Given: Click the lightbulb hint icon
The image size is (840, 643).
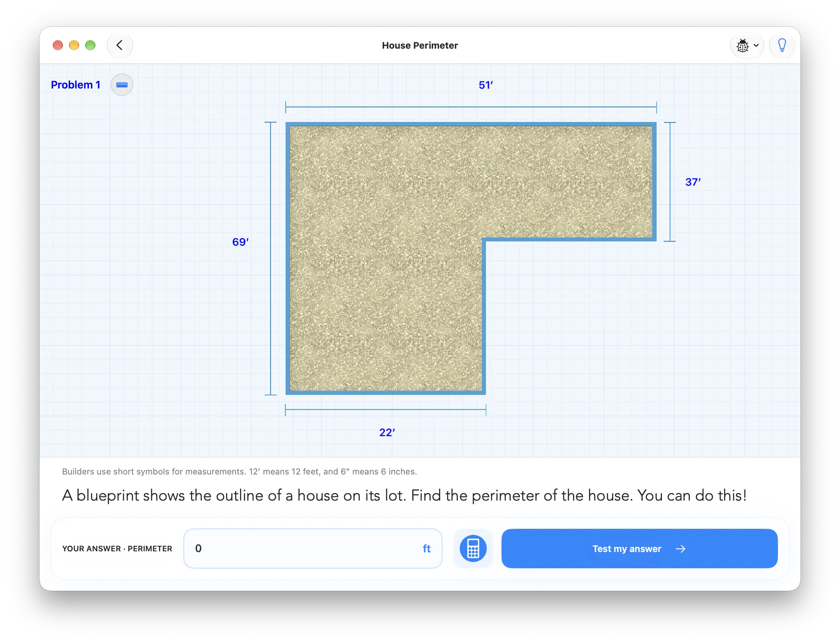Looking at the screenshot, I should click(x=782, y=45).
